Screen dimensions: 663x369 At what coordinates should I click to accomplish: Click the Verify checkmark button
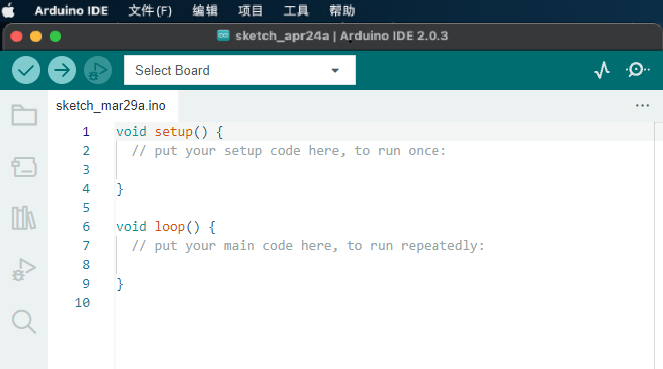pyautogui.click(x=26, y=70)
